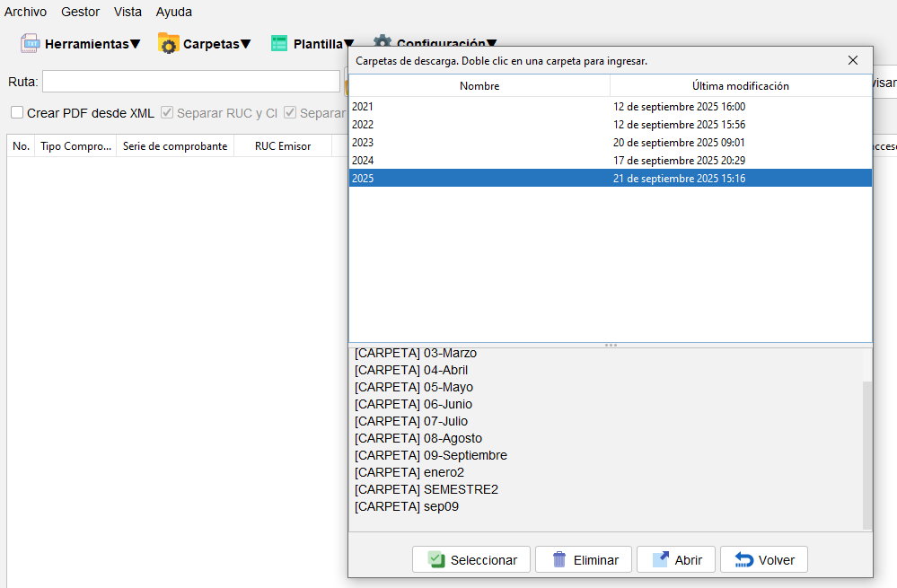Open the Archivo menu
This screenshot has height=588, width=897.
click(x=25, y=12)
